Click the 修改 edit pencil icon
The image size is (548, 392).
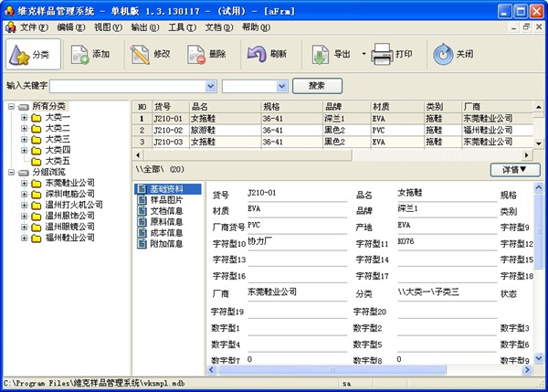pyautogui.click(x=140, y=55)
